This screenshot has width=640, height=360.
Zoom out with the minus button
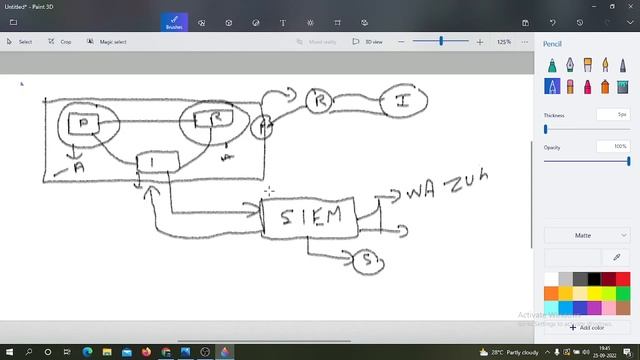pos(401,42)
